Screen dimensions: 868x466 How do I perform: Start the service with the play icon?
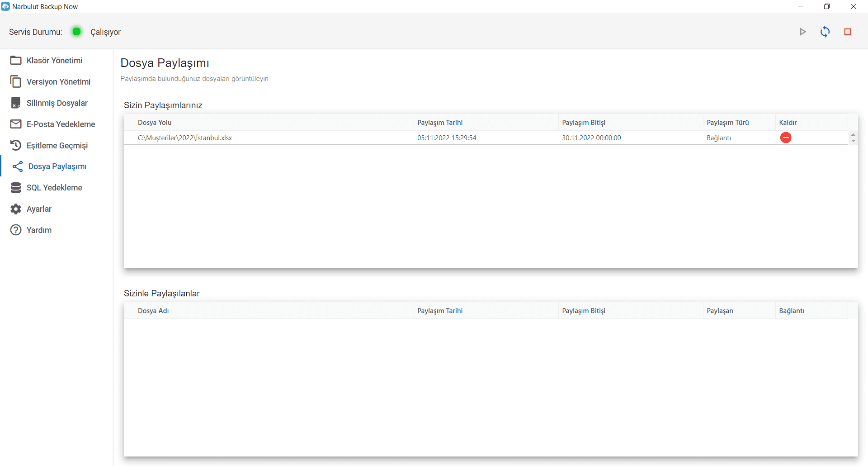point(803,32)
